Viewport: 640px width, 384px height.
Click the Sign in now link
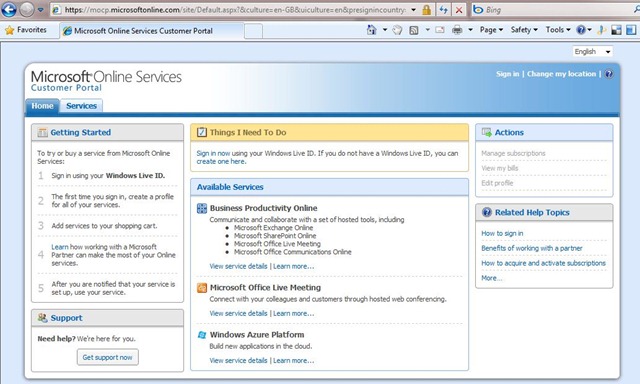pyautogui.click(x=213, y=153)
